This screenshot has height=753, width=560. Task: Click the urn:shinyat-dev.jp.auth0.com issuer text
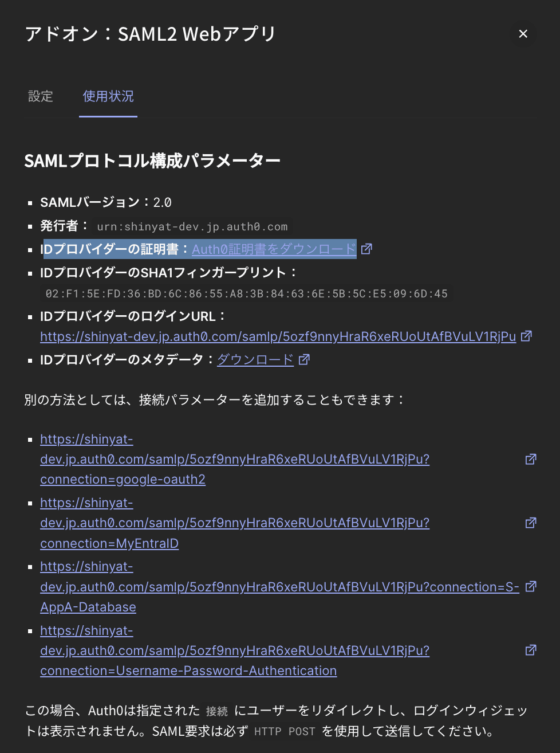(192, 226)
